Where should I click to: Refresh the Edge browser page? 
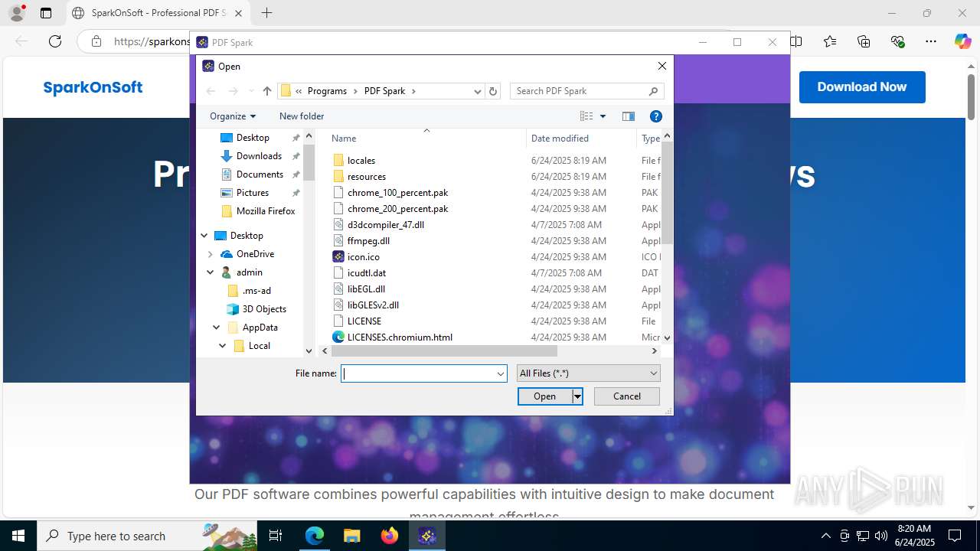coord(55,41)
